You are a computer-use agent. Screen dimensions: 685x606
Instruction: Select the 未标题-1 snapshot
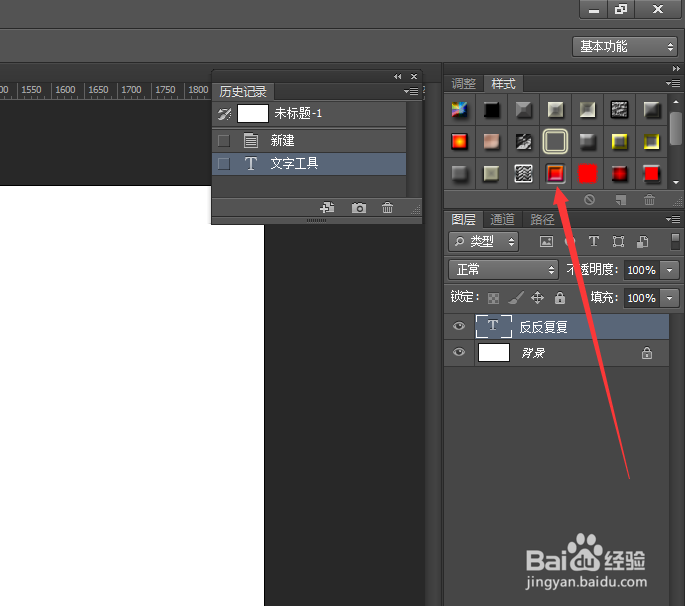tap(309, 114)
